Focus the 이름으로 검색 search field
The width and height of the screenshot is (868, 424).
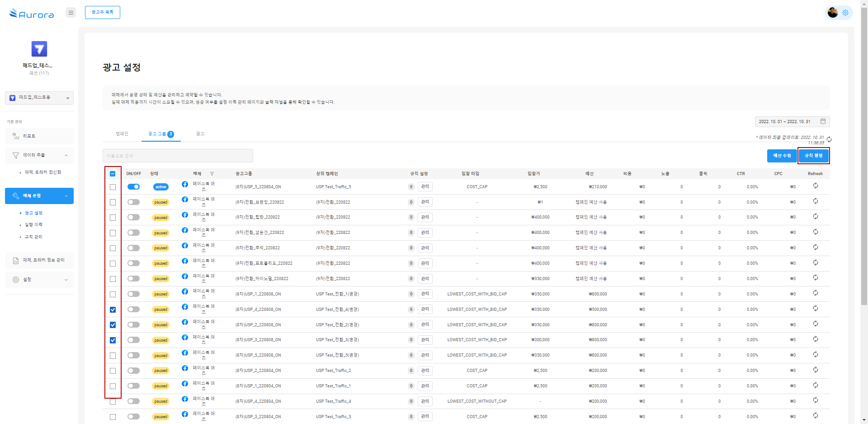point(178,156)
